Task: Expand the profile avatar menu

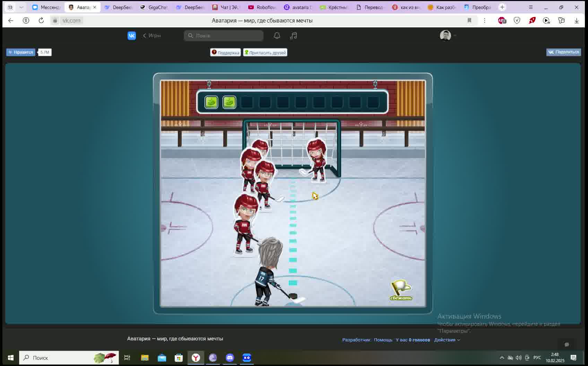Action: click(447, 35)
